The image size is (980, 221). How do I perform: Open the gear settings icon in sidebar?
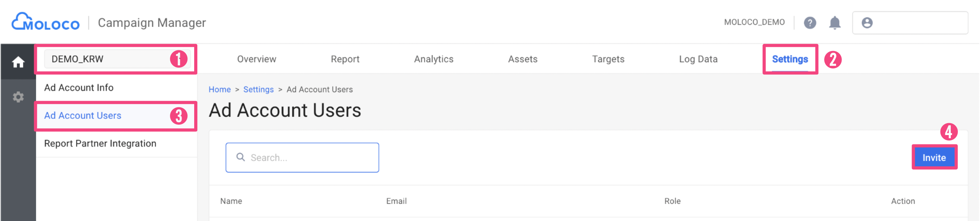(18, 97)
